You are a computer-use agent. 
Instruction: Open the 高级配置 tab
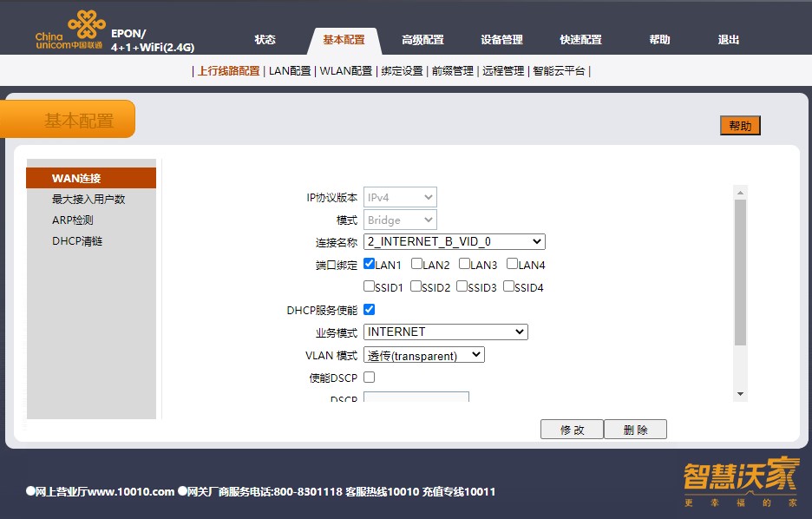(422, 40)
